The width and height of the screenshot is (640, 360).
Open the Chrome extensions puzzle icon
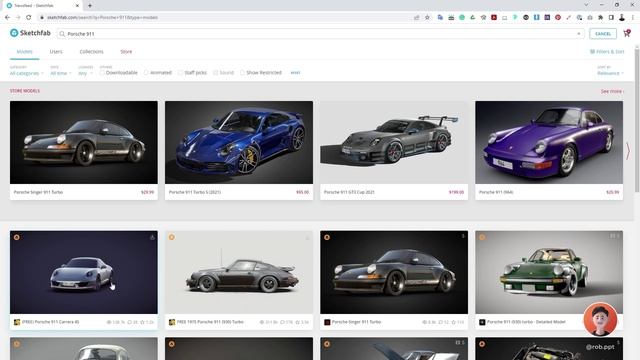600,18
